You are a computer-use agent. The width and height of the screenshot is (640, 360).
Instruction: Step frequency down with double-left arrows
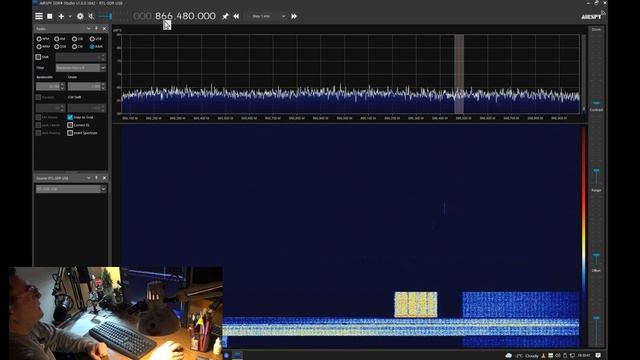pyautogui.click(x=236, y=16)
